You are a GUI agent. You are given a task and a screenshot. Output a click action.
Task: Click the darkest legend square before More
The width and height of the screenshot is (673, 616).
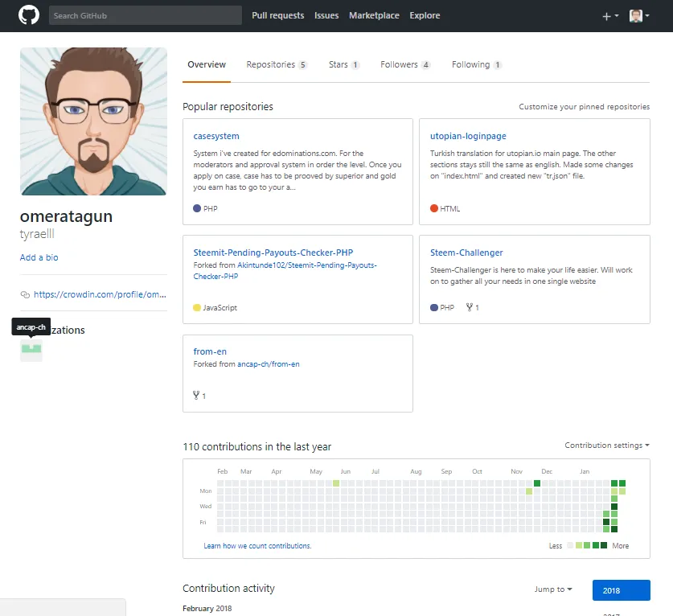pyautogui.click(x=604, y=545)
